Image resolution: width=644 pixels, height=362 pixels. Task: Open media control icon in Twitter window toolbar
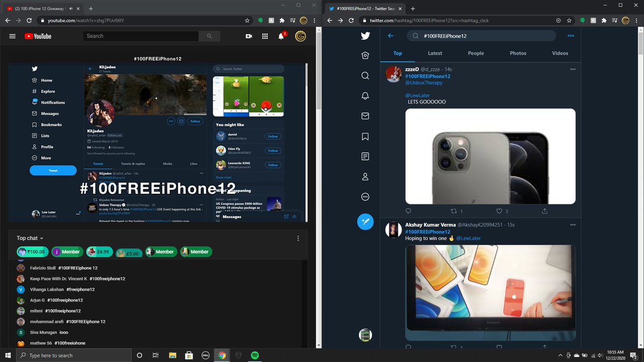(614, 20)
